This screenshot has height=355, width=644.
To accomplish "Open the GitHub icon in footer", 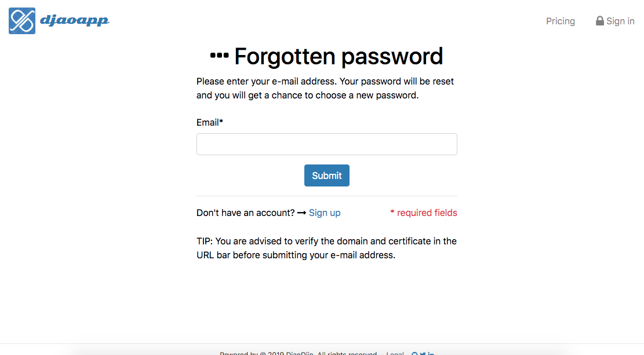I will (x=414, y=353).
